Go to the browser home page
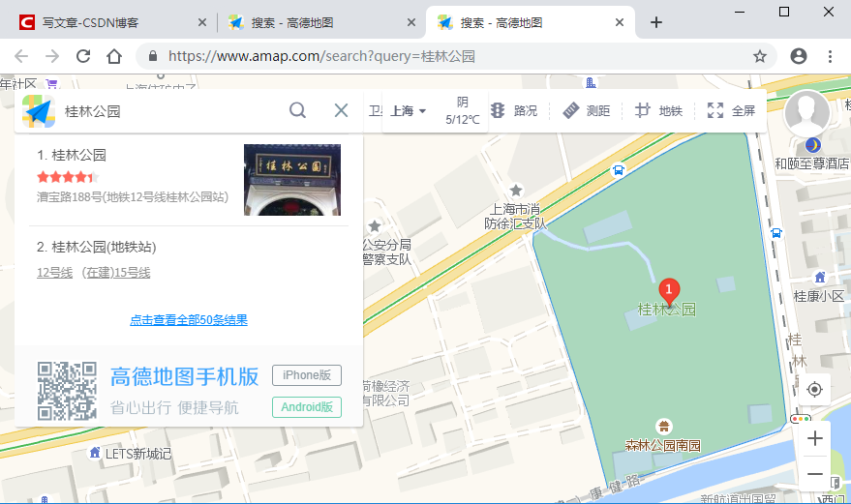 pyautogui.click(x=114, y=56)
